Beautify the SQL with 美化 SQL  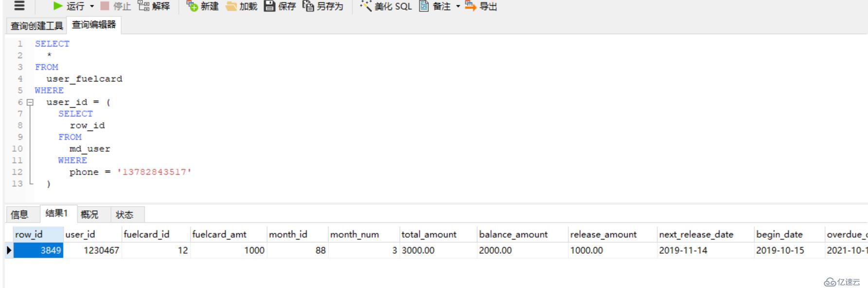[386, 6]
